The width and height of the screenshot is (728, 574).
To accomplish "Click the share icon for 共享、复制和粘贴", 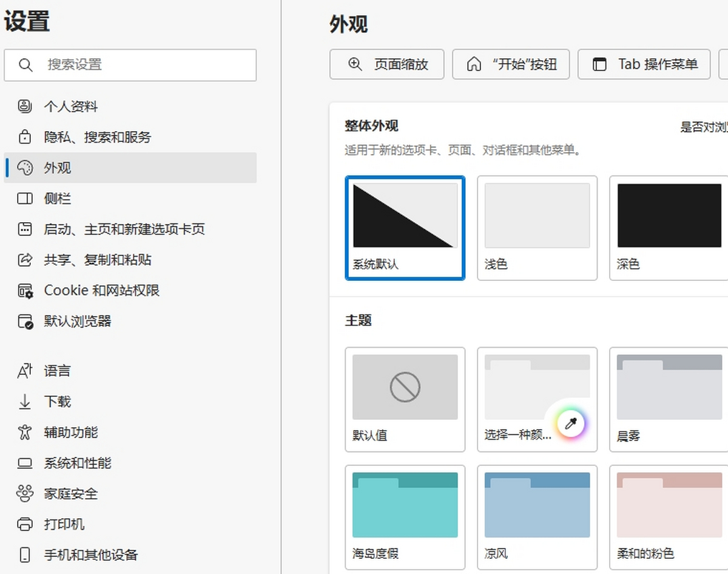I will pyautogui.click(x=25, y=260).
